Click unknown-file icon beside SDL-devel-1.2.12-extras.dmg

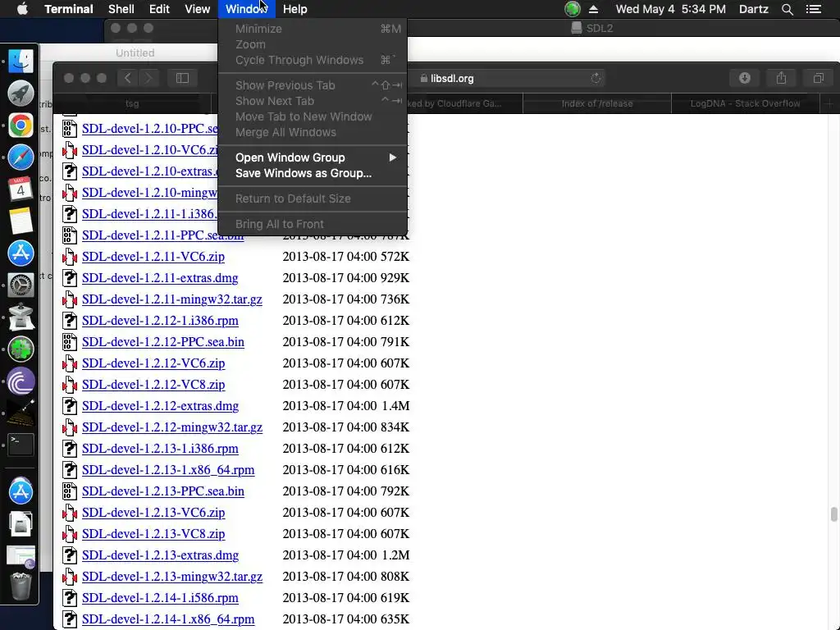(69, 406)
